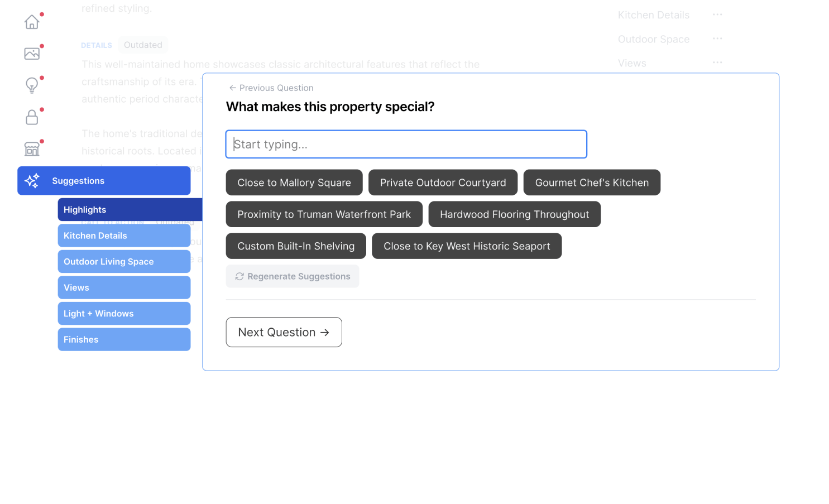Viewport: 829px width, 504px height.
Task: Open the Photos image icon
Action: (32, 54)
